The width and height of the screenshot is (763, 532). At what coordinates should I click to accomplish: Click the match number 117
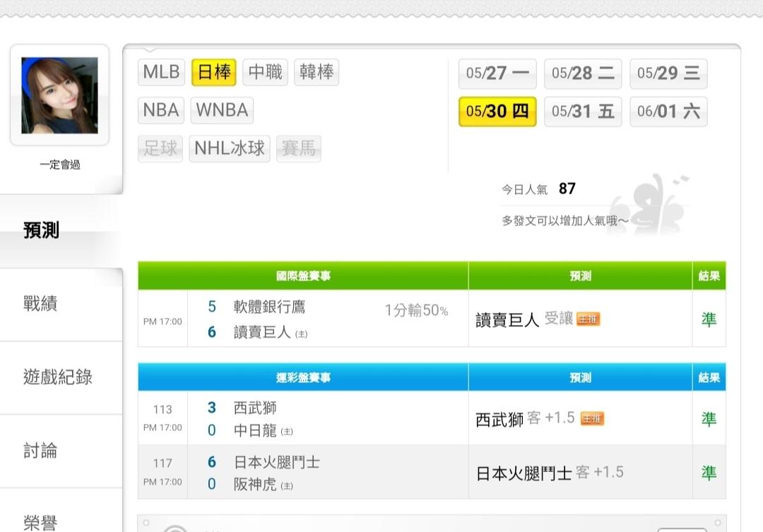(x=162, y=463)
